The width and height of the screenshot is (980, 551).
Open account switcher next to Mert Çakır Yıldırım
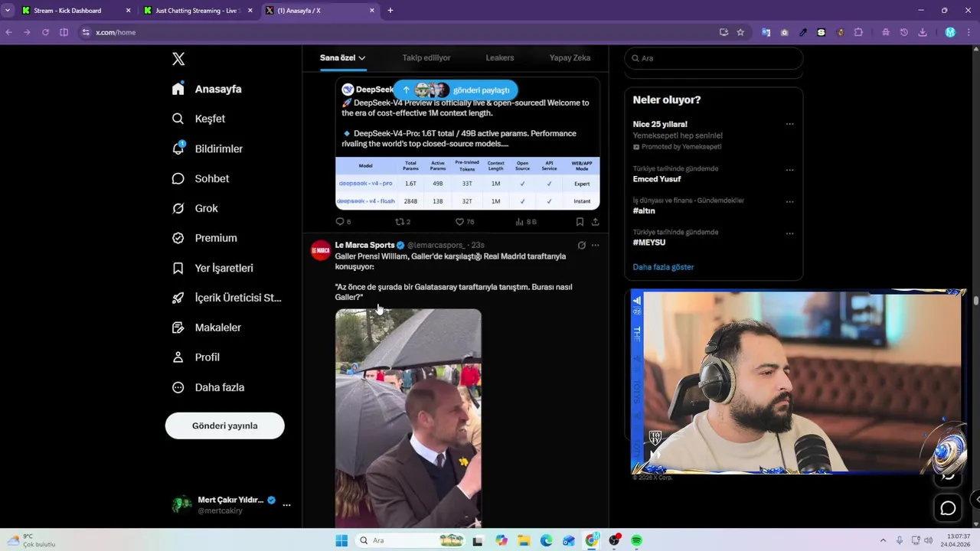286,505
